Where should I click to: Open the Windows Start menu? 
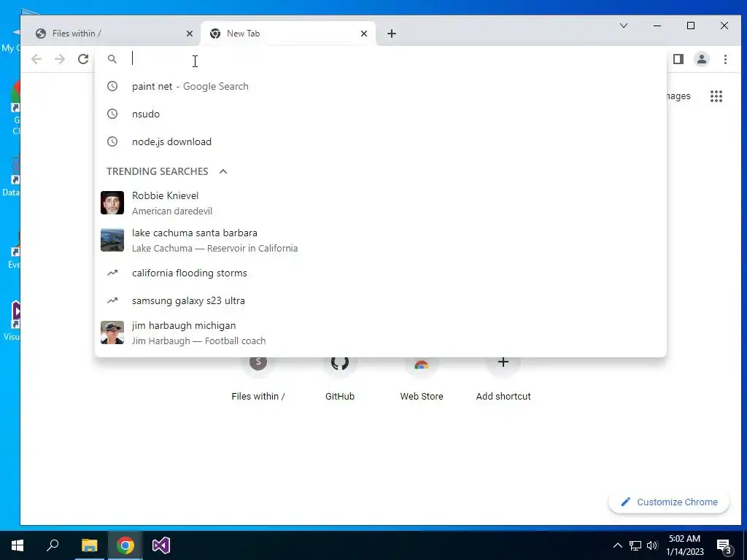pyautogui.click(x=18, y=545)
